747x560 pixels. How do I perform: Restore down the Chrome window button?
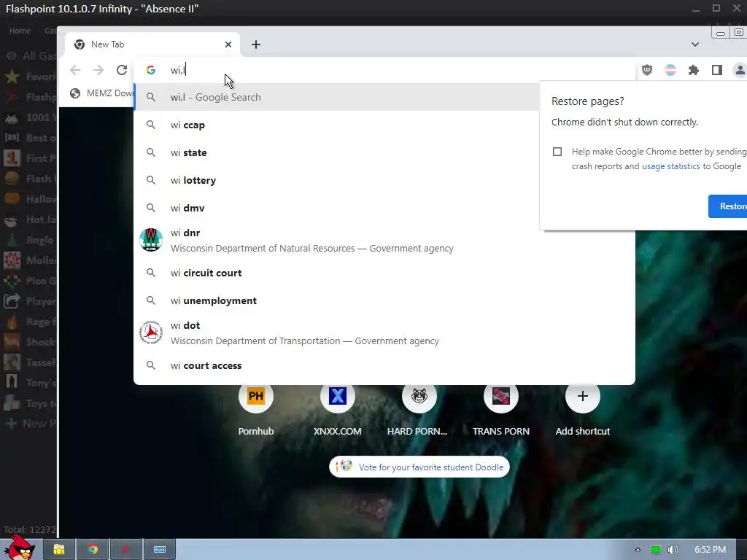click(x=739, y=32)
